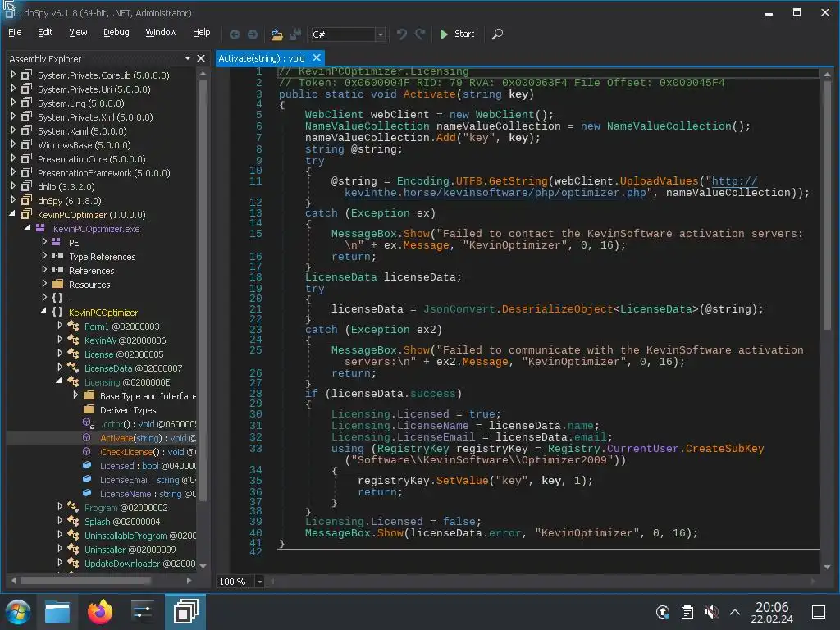Screen dimensions: 840x630
Task: Expand the KevinAV class node
Action: [x=60, y=339]
